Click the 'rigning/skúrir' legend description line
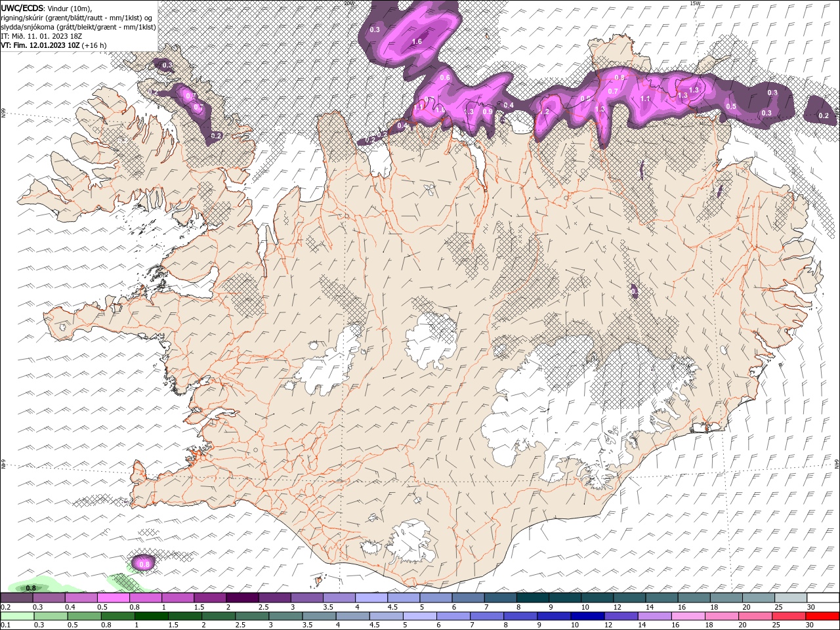This screenshot has width=840, height=630. 76,18
